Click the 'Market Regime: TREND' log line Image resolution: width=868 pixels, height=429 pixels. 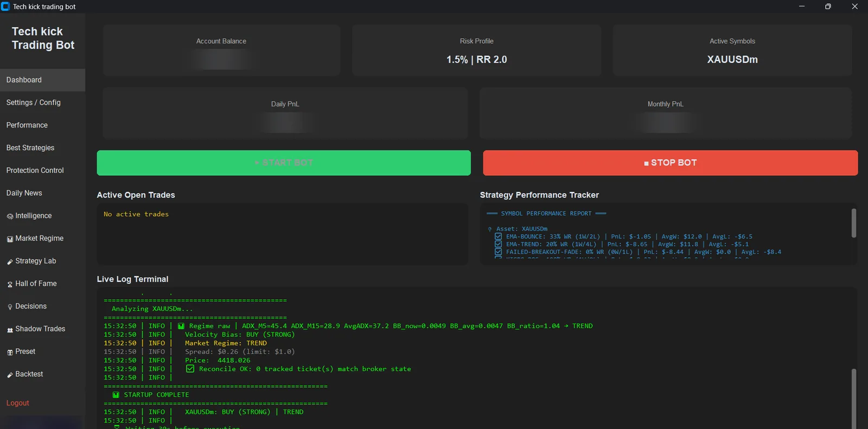pos(226,343)
